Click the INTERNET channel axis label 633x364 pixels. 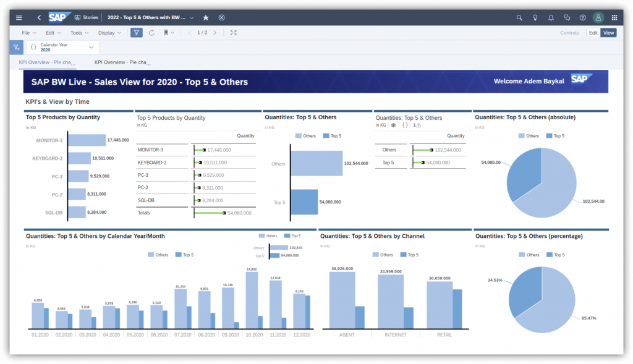coord(396,334)
